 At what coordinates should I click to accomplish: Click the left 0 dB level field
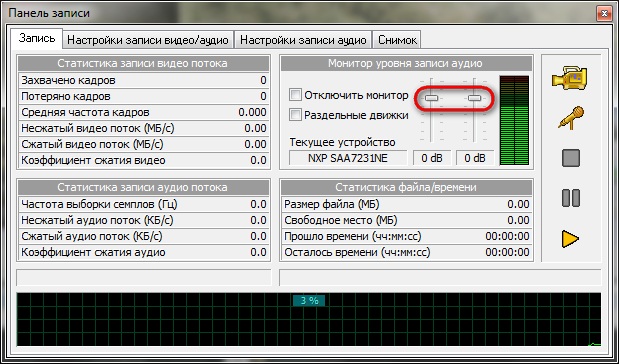tap(432, 158)
